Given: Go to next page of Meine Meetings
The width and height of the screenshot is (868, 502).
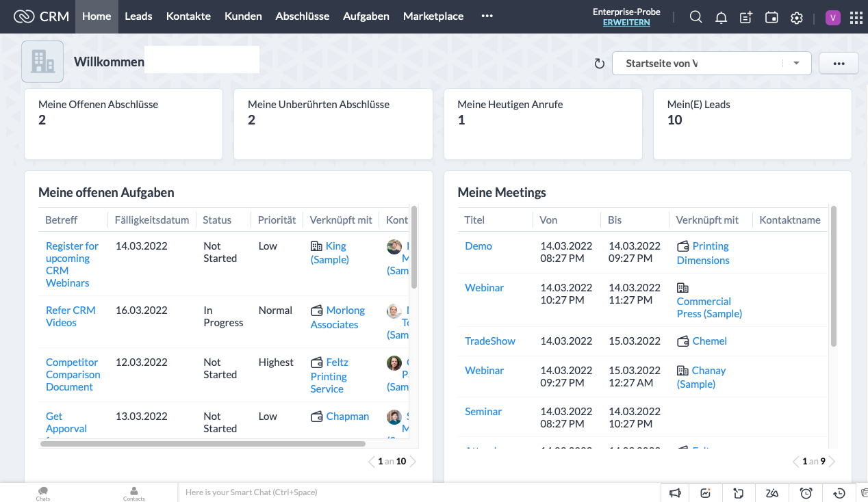Looking at the screenshot, I should [x=832, y=462].
